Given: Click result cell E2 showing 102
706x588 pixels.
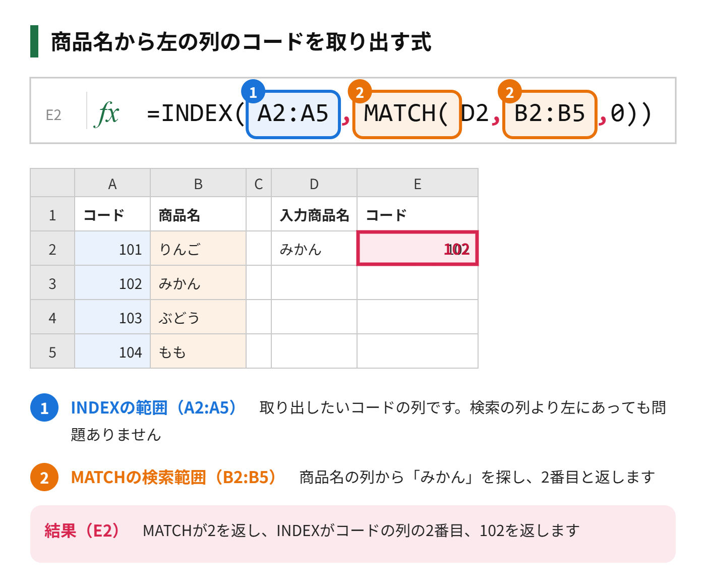Looking at the screenshot, I should point(418,249).
